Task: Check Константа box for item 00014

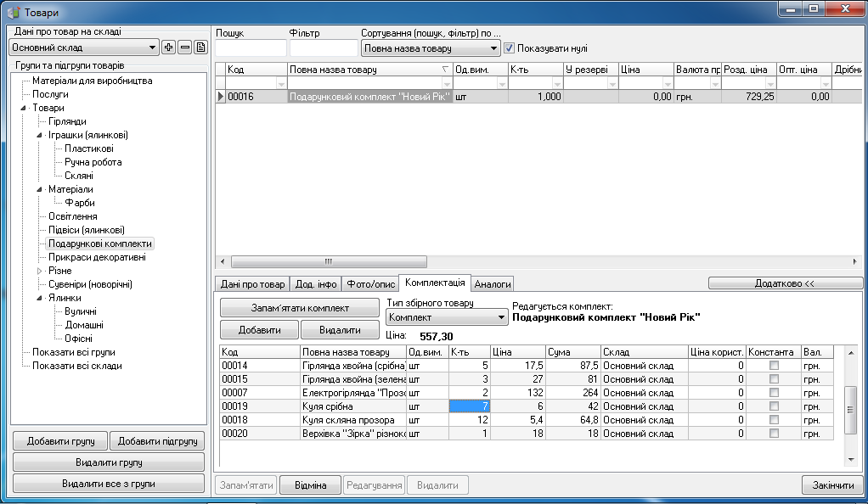Action: pyautogui.click(x=773, y=366)
